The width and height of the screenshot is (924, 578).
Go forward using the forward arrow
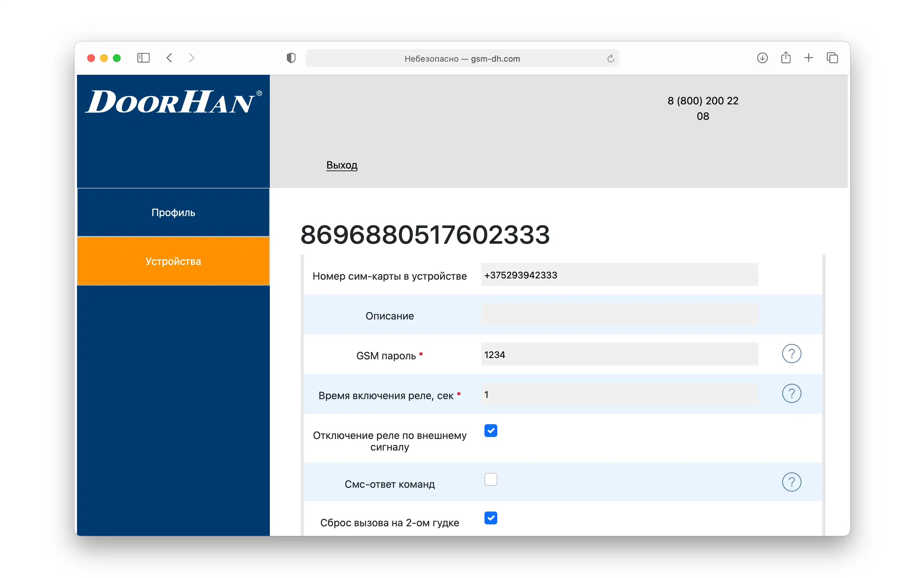click(x=192, y=58)
